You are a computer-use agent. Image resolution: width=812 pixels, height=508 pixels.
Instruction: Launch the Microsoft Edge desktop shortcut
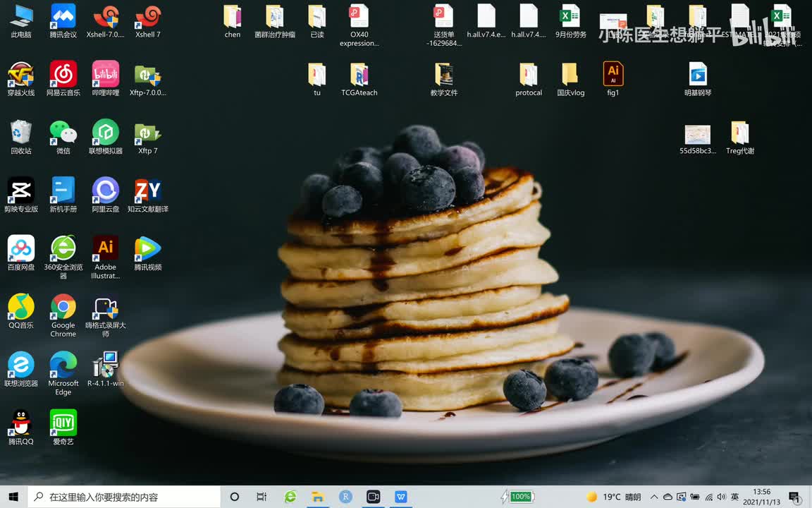63,373
